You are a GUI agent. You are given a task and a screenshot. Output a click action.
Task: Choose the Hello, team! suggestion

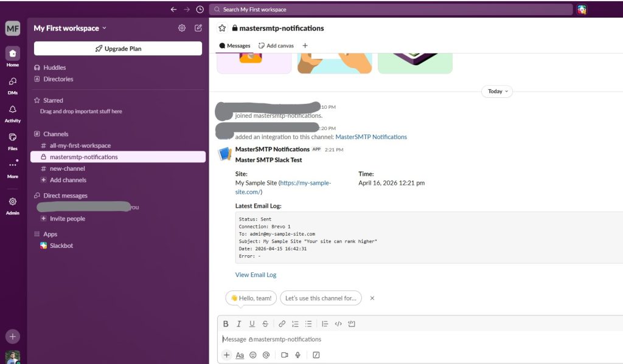point(251,298)
